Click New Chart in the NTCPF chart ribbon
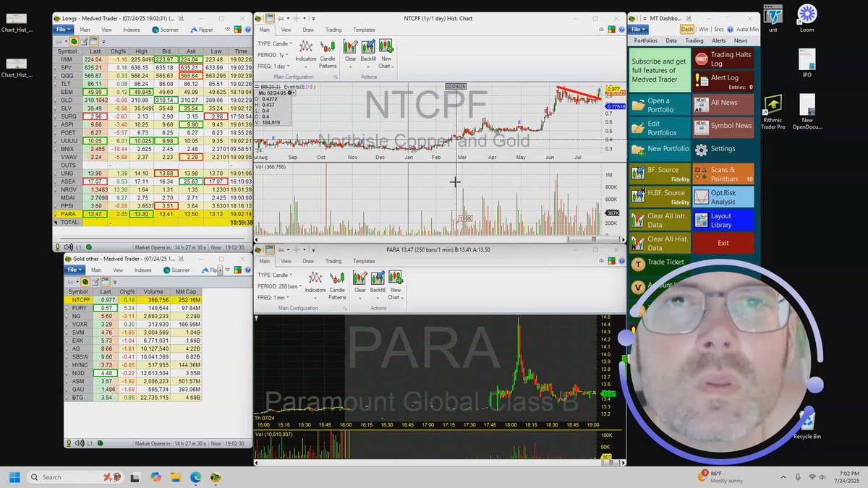Screen dimensions: 868x488 (386, 52)
